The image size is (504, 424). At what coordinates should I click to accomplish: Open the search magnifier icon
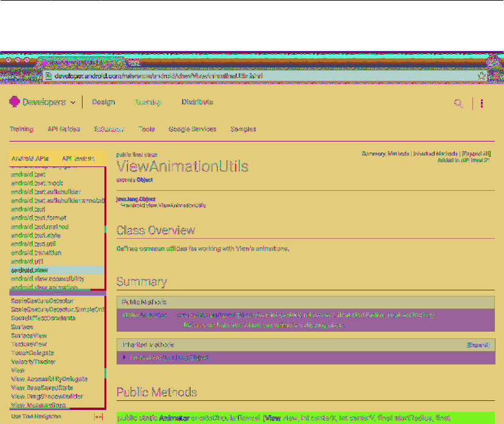click(x=458, y=103)
